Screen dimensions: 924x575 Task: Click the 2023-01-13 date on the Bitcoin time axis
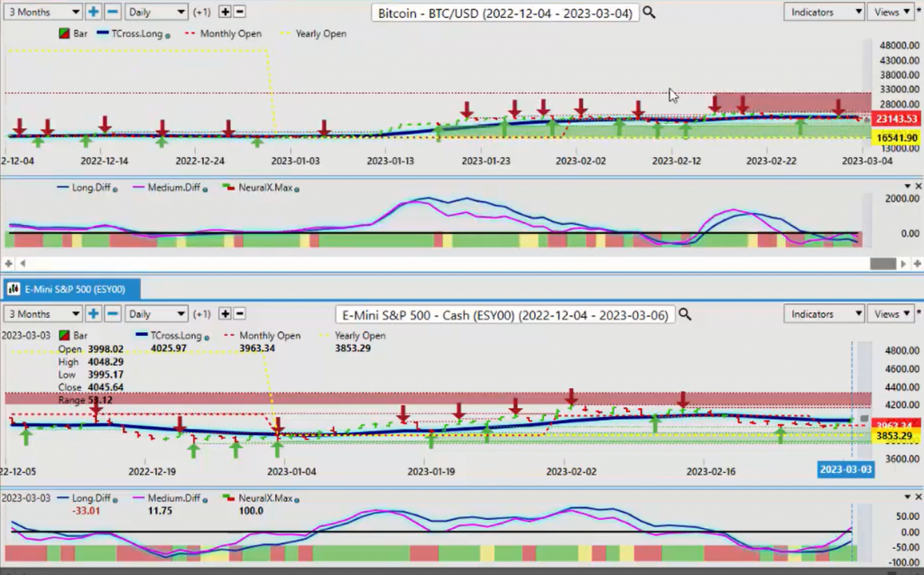pyautogui.click(x=390, y=161)
